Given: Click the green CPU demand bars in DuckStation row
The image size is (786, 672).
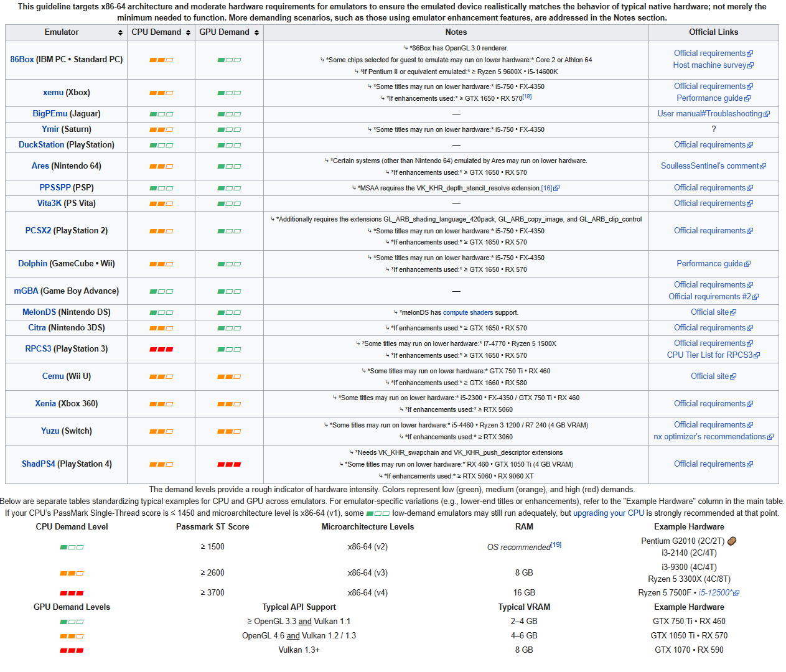Looking at the screenshot, I should click(x=161, y=145).
